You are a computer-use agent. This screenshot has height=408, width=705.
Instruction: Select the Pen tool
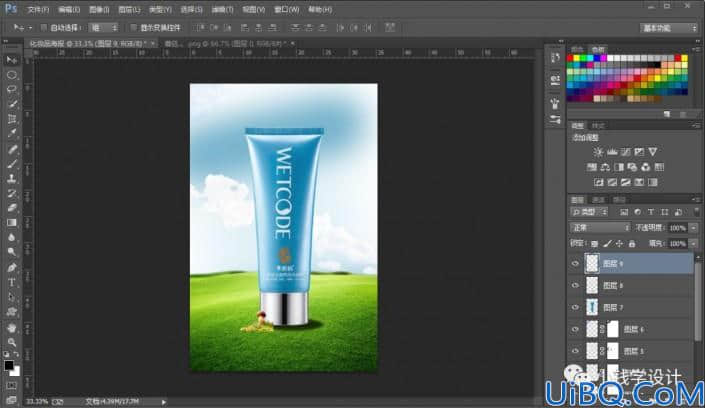coord(12,268)
